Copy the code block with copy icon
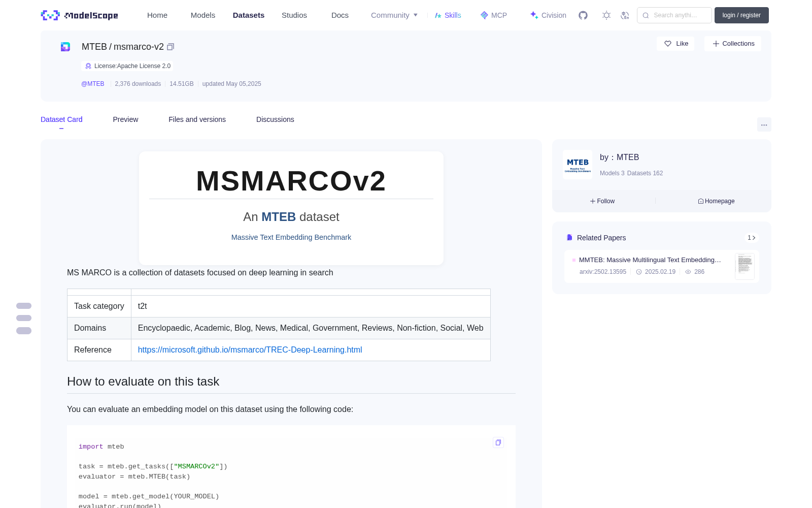 coord(498,442)
